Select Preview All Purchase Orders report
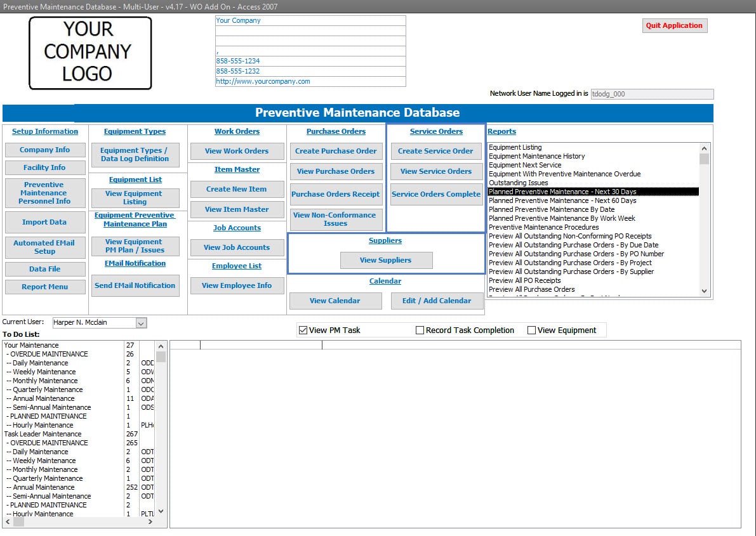 point(593,290)
